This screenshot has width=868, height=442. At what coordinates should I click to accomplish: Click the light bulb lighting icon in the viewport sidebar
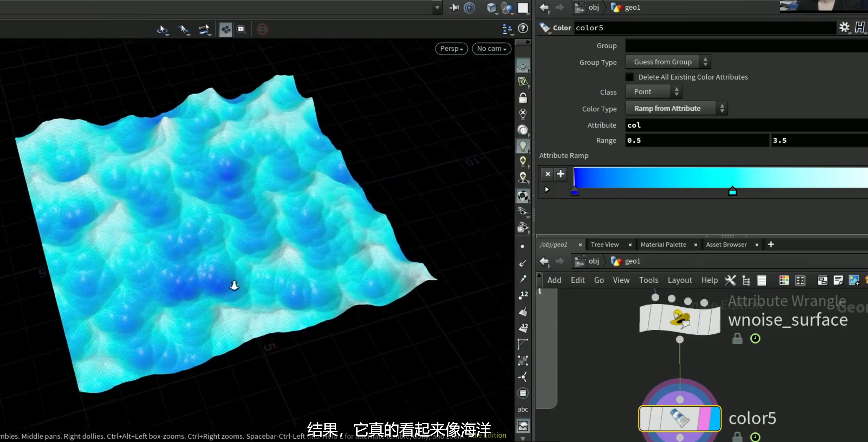[523, 146]
